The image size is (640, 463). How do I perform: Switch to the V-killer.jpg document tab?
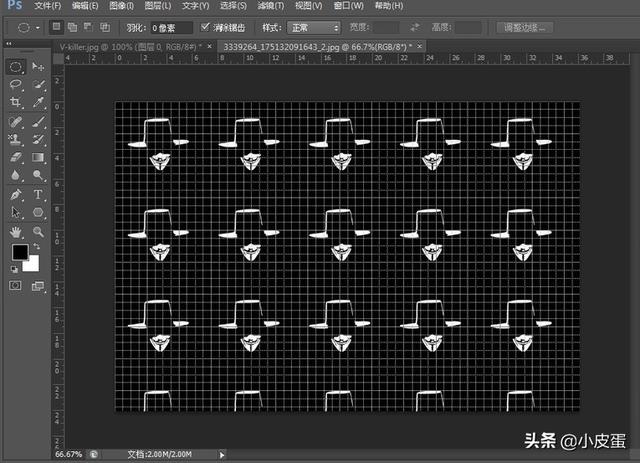click(x=131, y=47)
